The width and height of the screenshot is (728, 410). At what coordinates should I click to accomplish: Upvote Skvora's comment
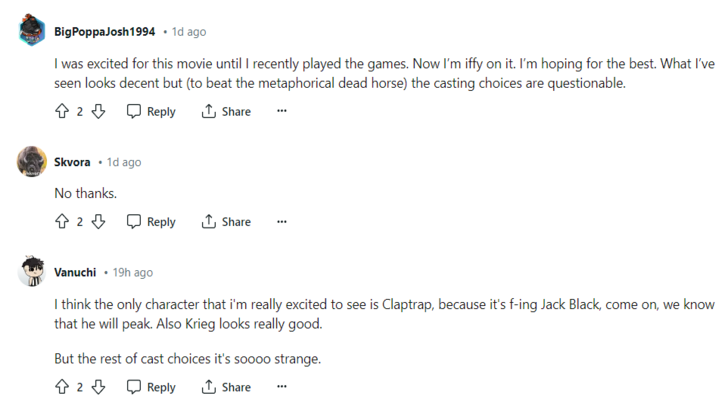(x=61, y=222)
